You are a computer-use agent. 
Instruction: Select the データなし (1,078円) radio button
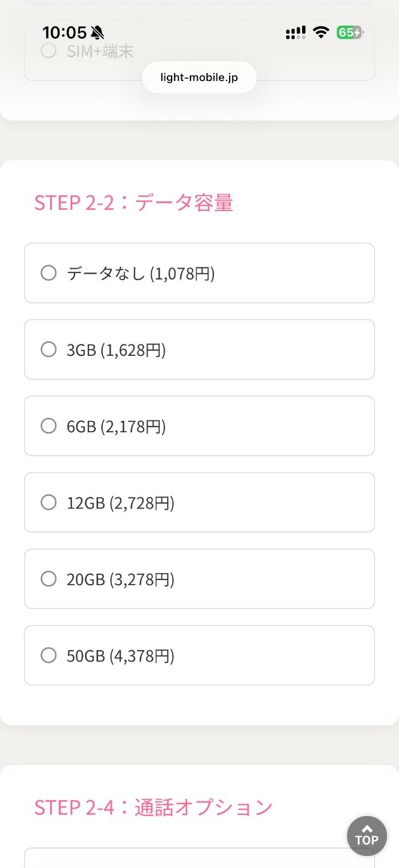point(49,273)
